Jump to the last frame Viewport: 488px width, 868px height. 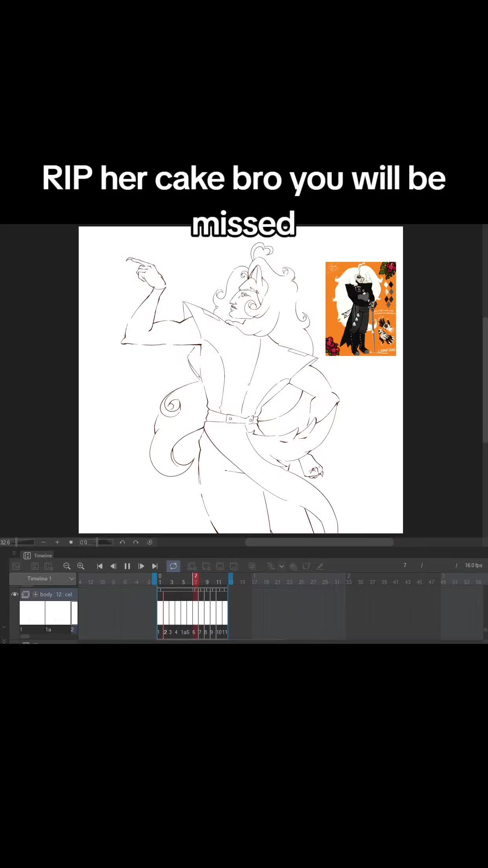(155, 566)
